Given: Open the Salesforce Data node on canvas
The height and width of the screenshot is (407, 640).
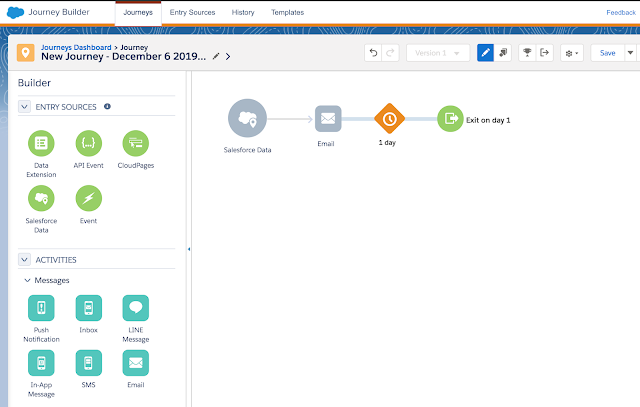Looking at the screenshot, I should pos(247,118).
